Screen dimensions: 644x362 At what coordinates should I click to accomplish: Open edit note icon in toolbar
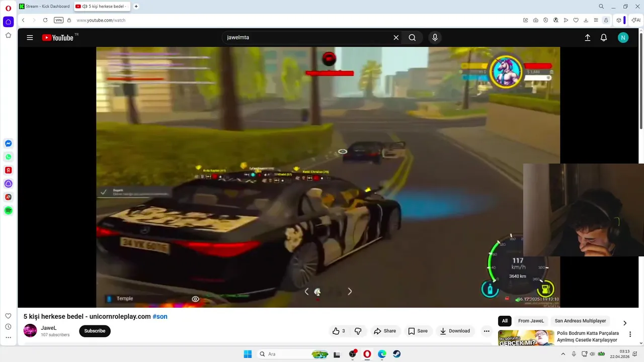pyautogui.click(x=525, y=20)
